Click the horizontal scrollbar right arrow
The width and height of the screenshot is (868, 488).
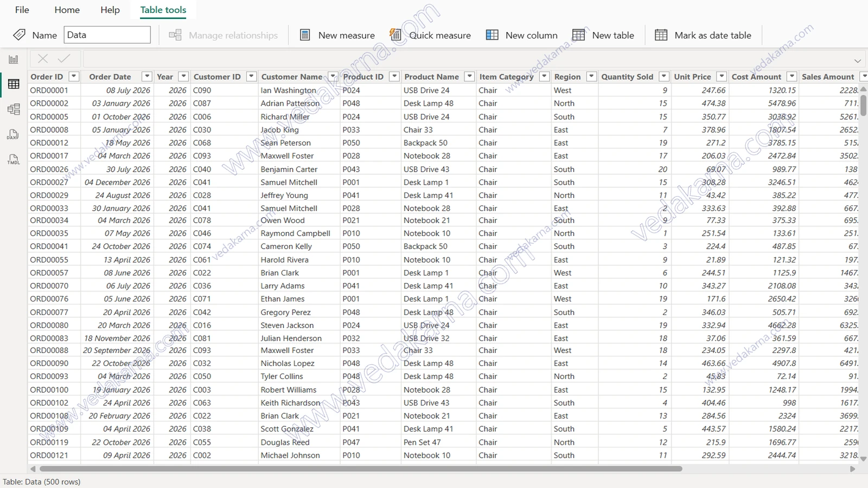click(x=852, y=468)
